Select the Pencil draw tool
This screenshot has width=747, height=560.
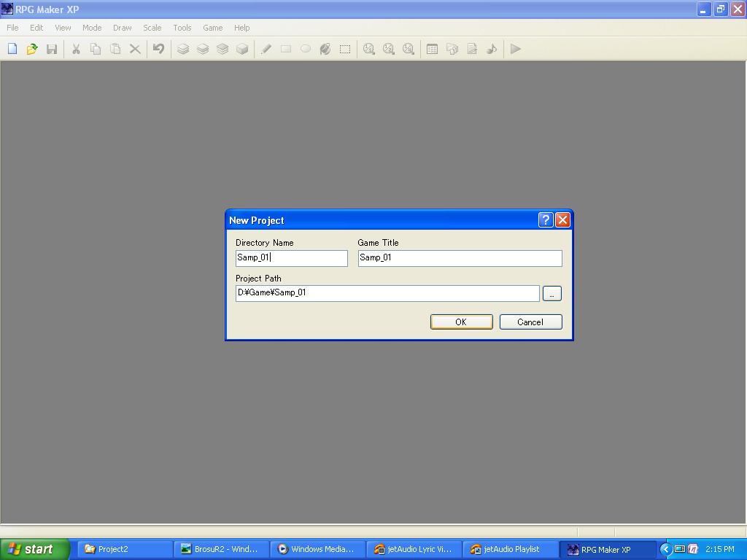(x=266, y=49)
